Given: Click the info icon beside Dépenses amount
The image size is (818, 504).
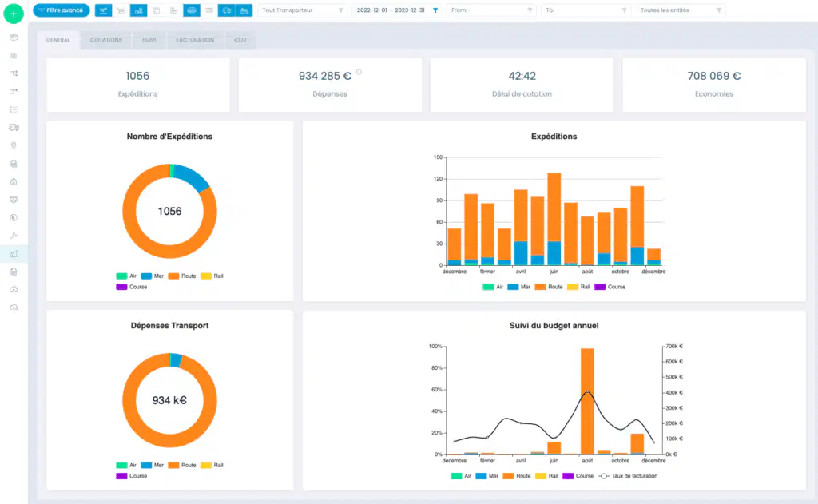Looking at the screenshot, I should (x=359, y=73).
